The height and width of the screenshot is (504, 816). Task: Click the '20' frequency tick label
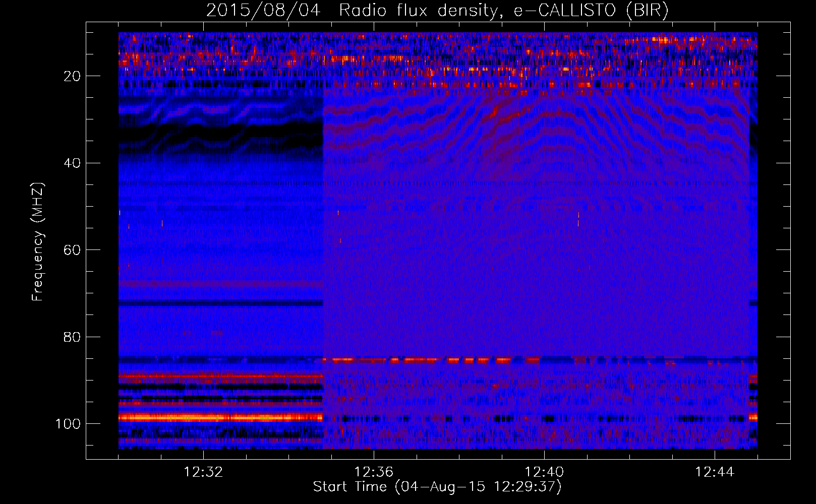click(x=73, y=76)
